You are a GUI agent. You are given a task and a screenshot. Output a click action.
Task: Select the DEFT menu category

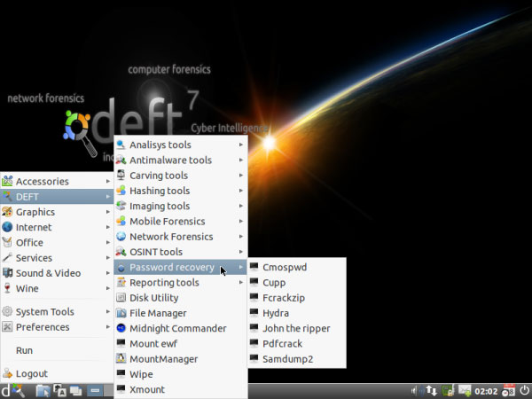point(57,197)
